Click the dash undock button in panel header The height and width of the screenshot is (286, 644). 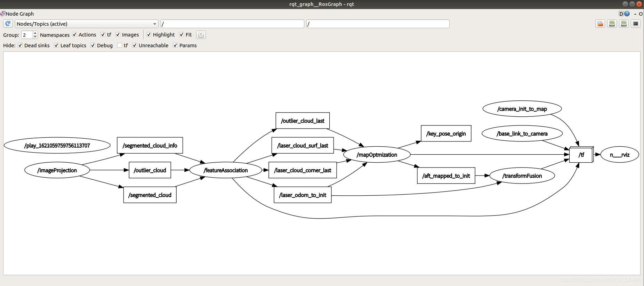635,14
